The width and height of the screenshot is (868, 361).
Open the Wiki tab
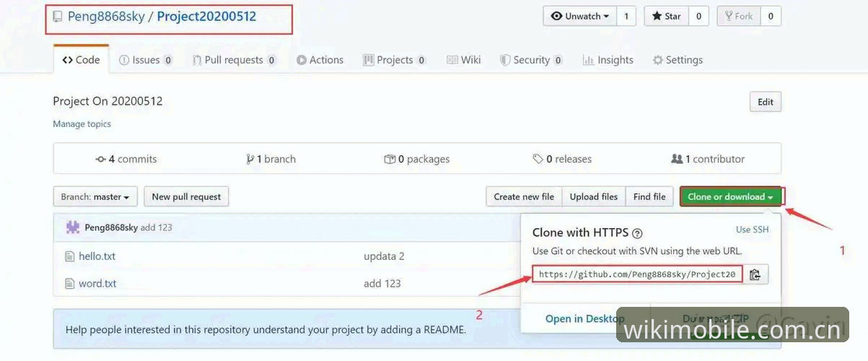[x=464, y=60]
